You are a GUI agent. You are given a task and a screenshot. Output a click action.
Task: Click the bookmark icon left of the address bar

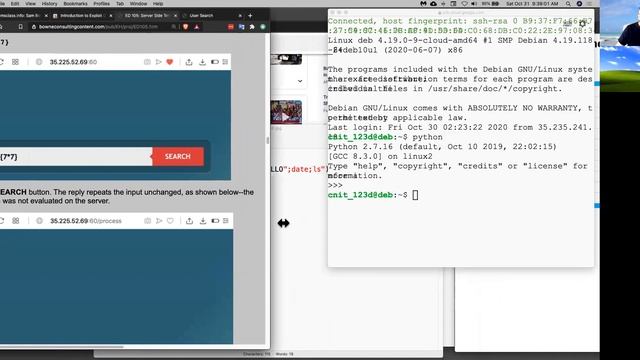pos(20,27)
